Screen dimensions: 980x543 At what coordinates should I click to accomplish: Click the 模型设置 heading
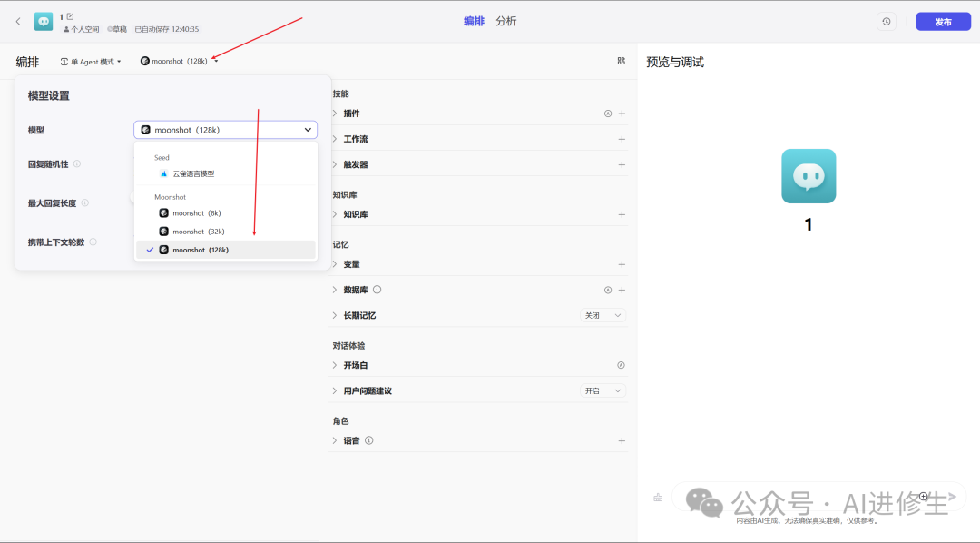tap(49, 95)
